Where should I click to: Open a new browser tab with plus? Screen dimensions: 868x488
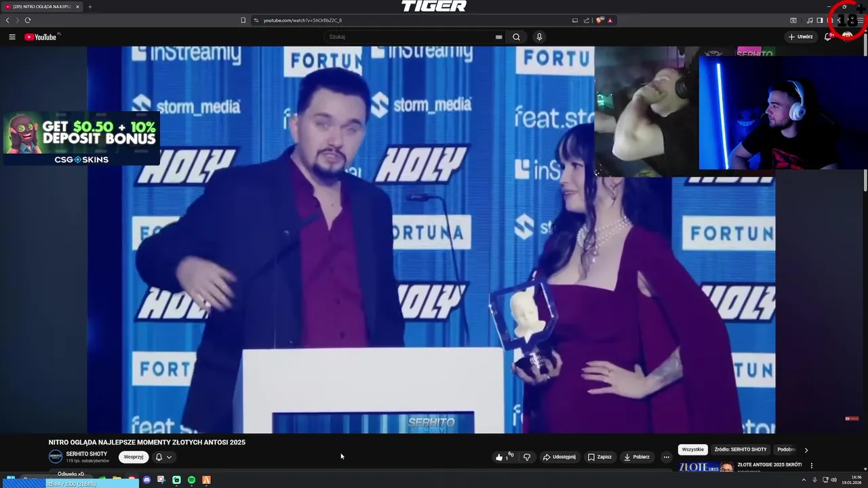click(x=90, y=7)
